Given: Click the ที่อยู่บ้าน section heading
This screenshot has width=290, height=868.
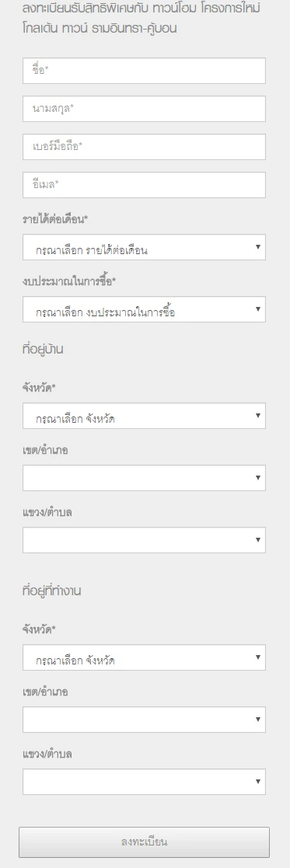Looking at the screenshot, I should pyautogui.click(x=43, y=350).
